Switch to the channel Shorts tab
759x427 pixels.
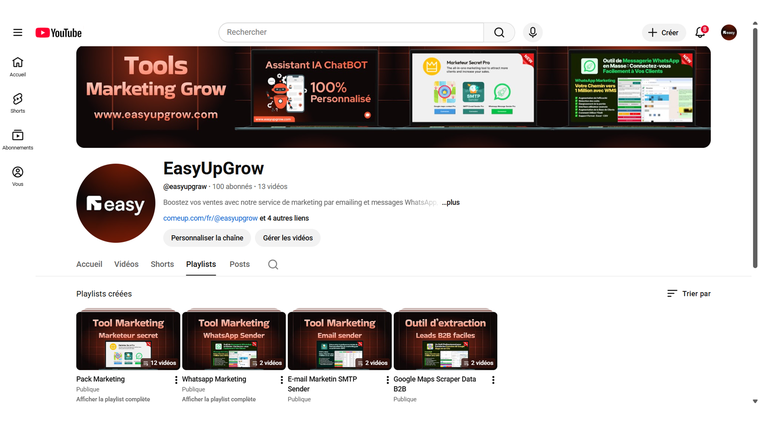pyautogui.click(x=162, y=264)
